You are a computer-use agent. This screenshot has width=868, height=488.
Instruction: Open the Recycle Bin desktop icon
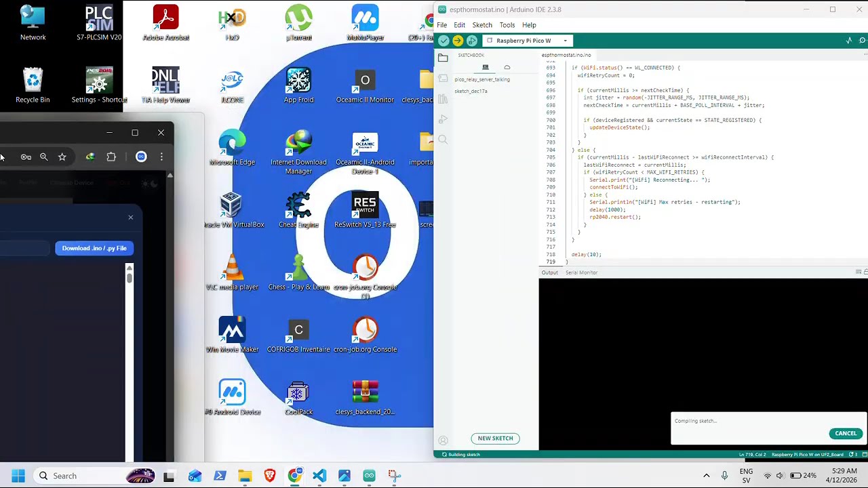[33, 86]
